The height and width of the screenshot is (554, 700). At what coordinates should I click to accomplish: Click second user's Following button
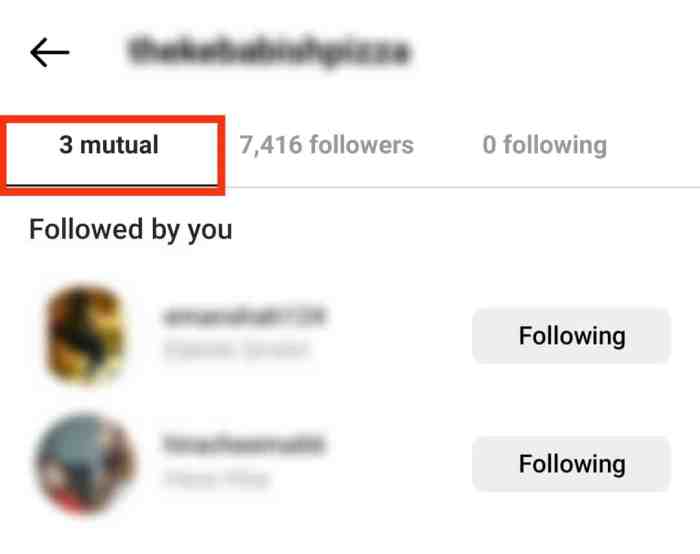pyautogui.click(x=571, y=464)
